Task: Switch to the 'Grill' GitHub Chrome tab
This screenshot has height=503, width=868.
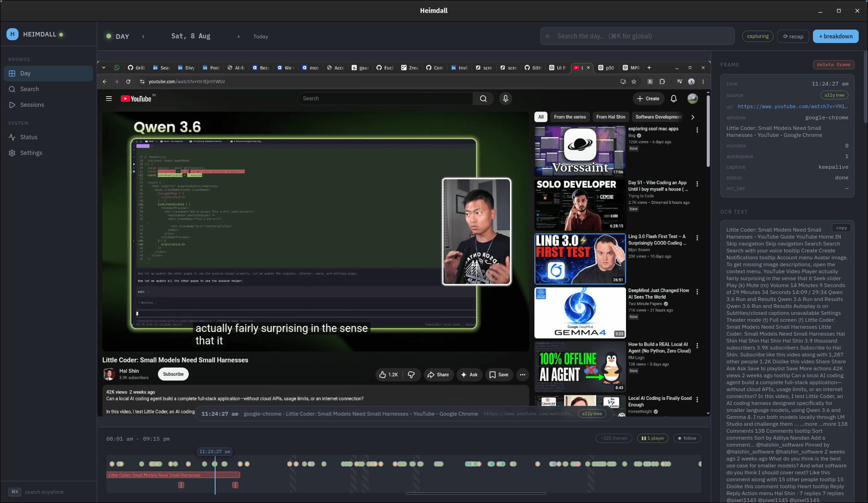Action: [x=136, y=68]
